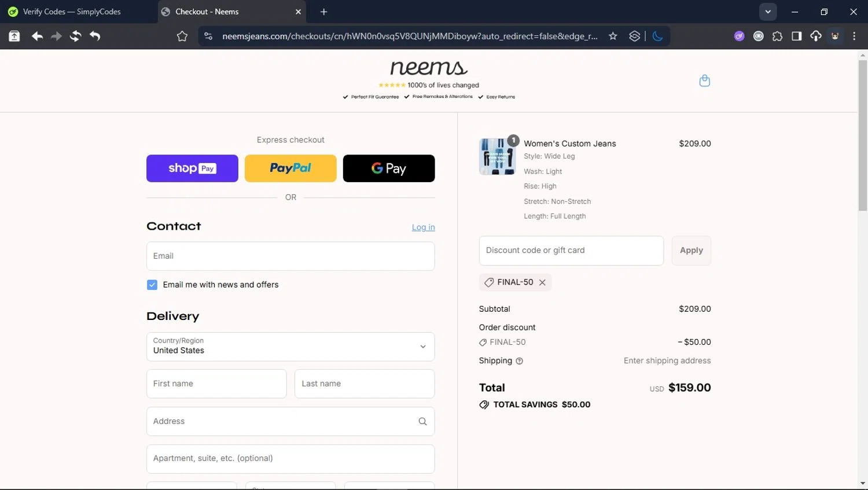Open the shopping bag cart icon
Screen dimensions: 868x490
pos(704,80)
